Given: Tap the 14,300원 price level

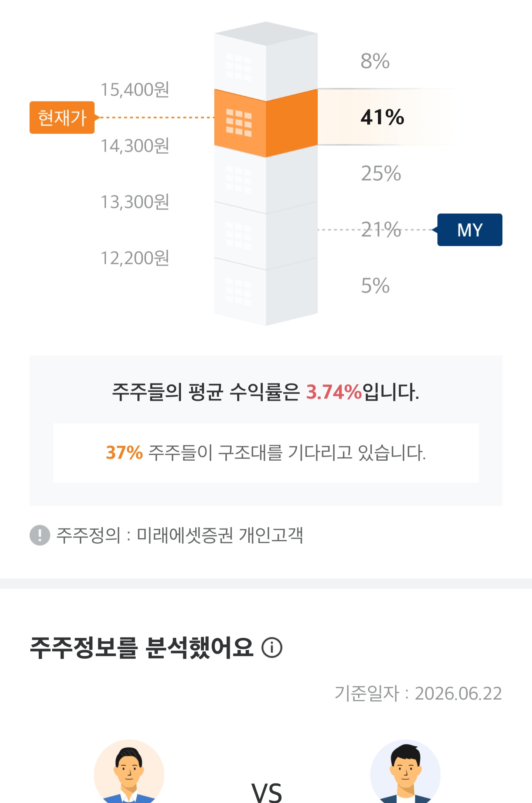Looking at the screenshot, I should point(135,146).
